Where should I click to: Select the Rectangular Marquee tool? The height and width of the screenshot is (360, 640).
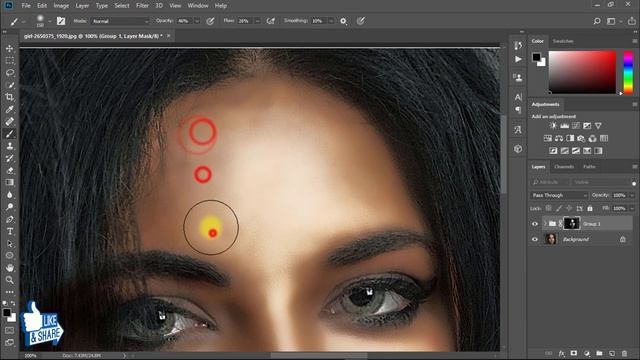coord(9,60)
